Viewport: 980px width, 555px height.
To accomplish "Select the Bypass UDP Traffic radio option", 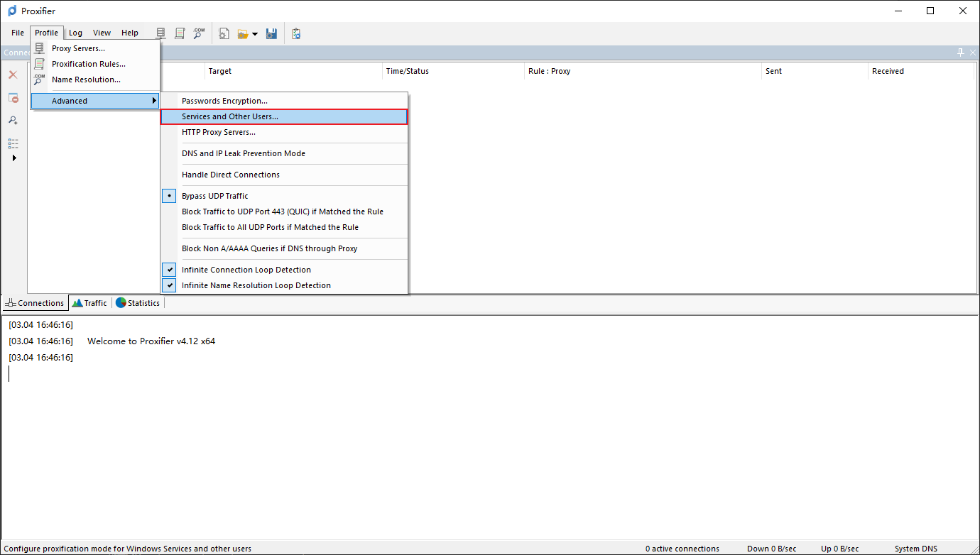I will [x=214, y=196].
